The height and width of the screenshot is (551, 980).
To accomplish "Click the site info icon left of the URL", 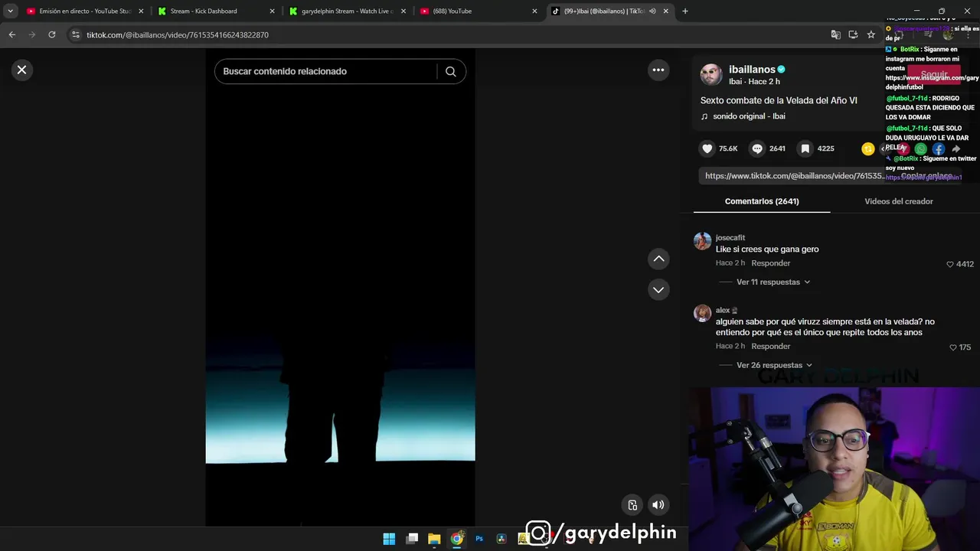I will pyautogui.click(x=75, y=34).
